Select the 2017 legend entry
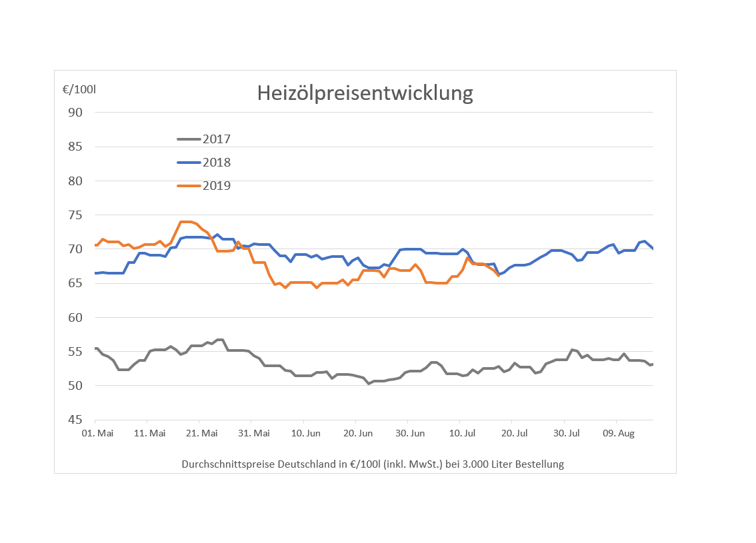Image resolution: width=756 pixels, height=543 pixels. 216,139
